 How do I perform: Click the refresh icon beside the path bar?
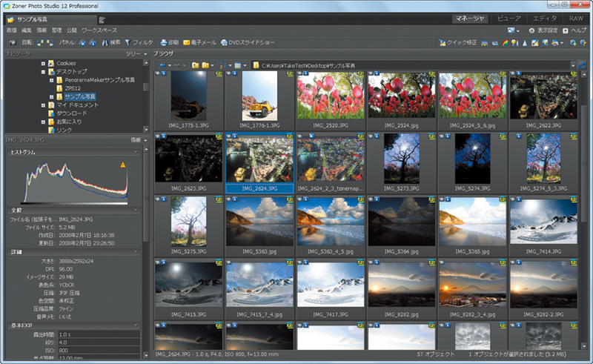[x=583, y=66]
